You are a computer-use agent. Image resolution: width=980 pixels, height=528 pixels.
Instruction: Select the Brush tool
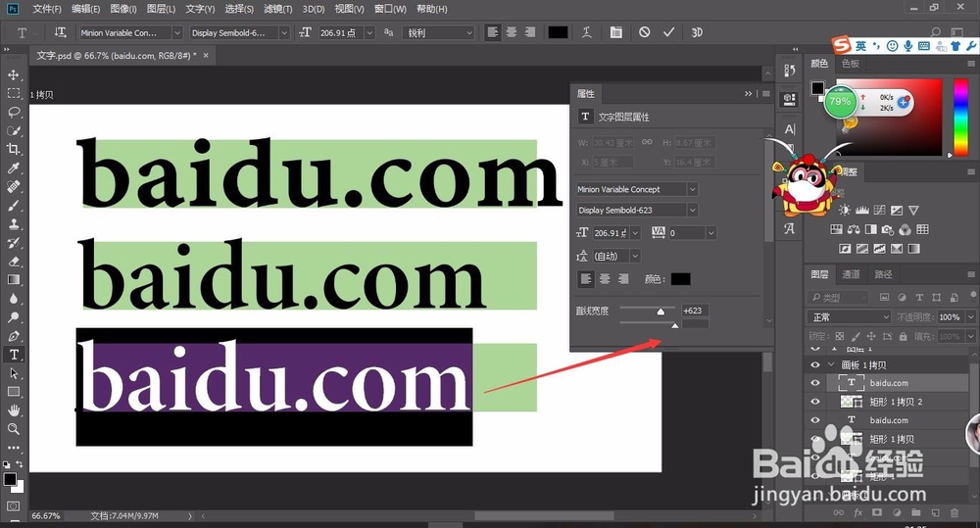13,205
